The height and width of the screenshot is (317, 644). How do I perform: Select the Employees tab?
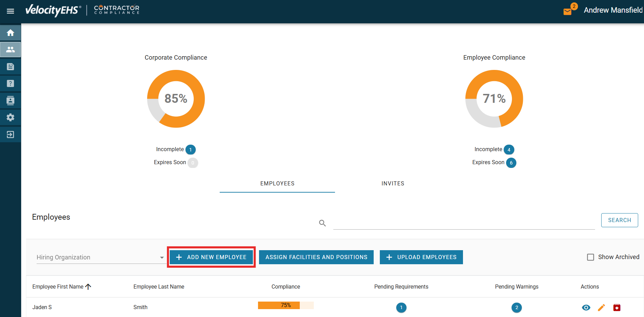tap(277, 184)
